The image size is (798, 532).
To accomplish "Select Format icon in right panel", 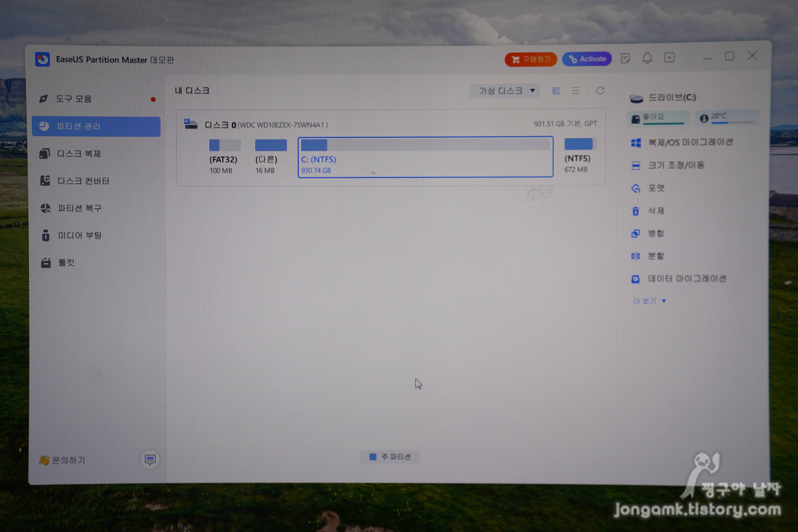I will 635,188.
